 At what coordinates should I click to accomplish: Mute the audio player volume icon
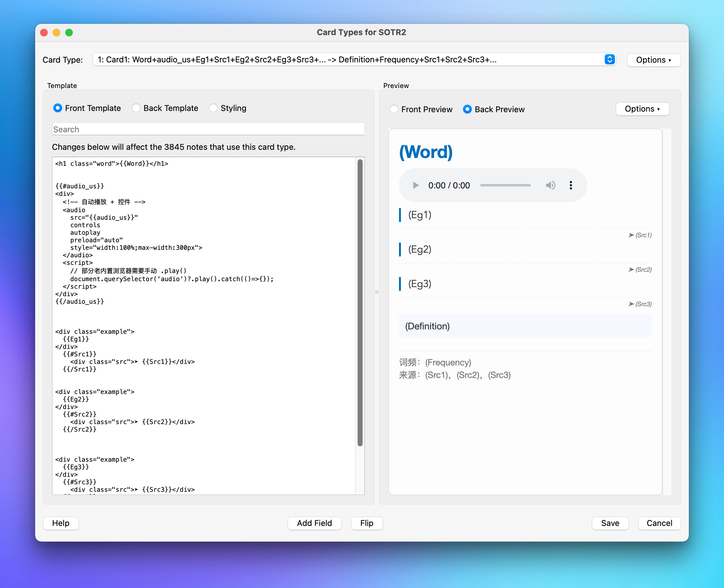point(551,185)
